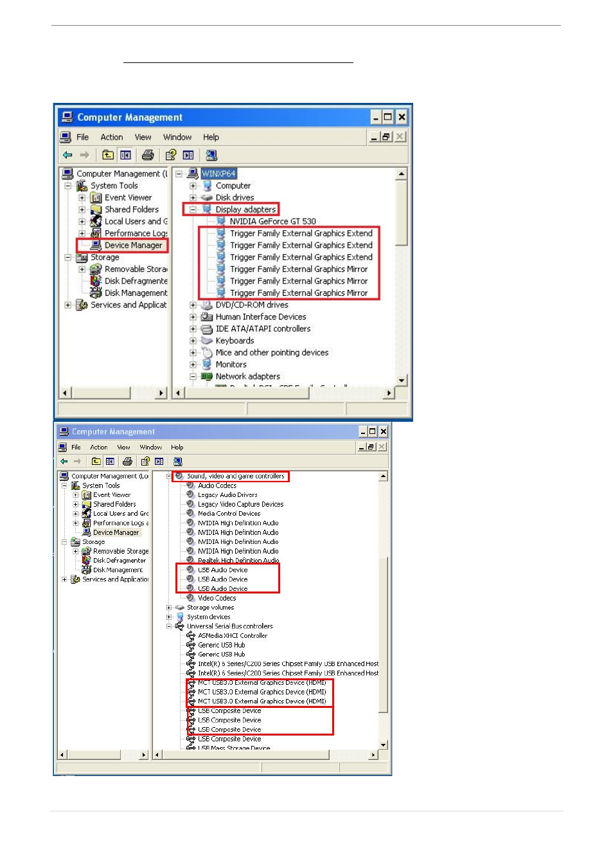
Task: Select the WINXP64 root node
Action: tap(218, 174)
